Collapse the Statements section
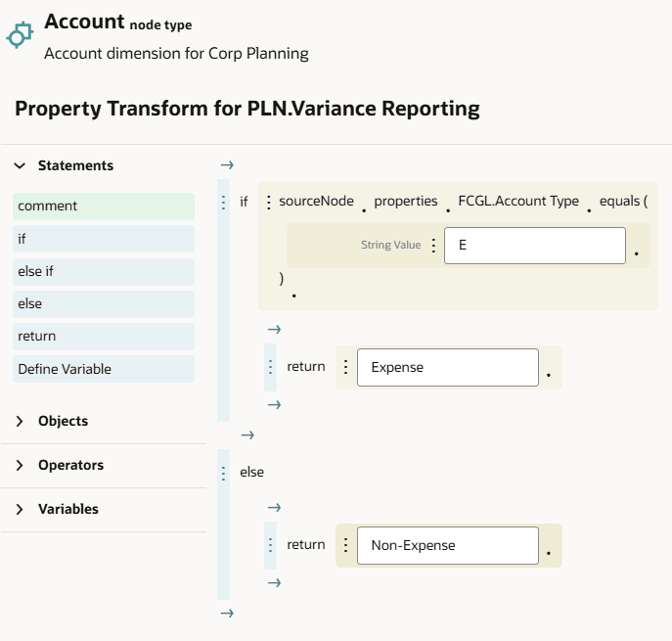672x641 pixels. click(20, 165)
